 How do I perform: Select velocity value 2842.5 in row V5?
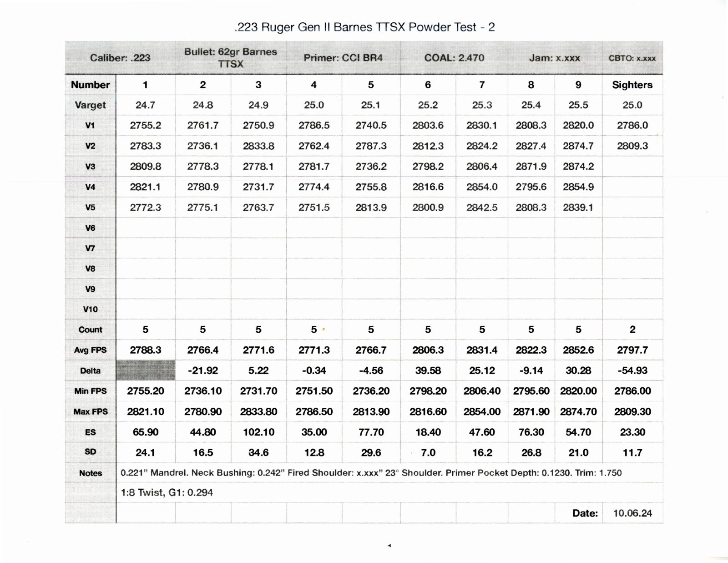tap(481, 208)
